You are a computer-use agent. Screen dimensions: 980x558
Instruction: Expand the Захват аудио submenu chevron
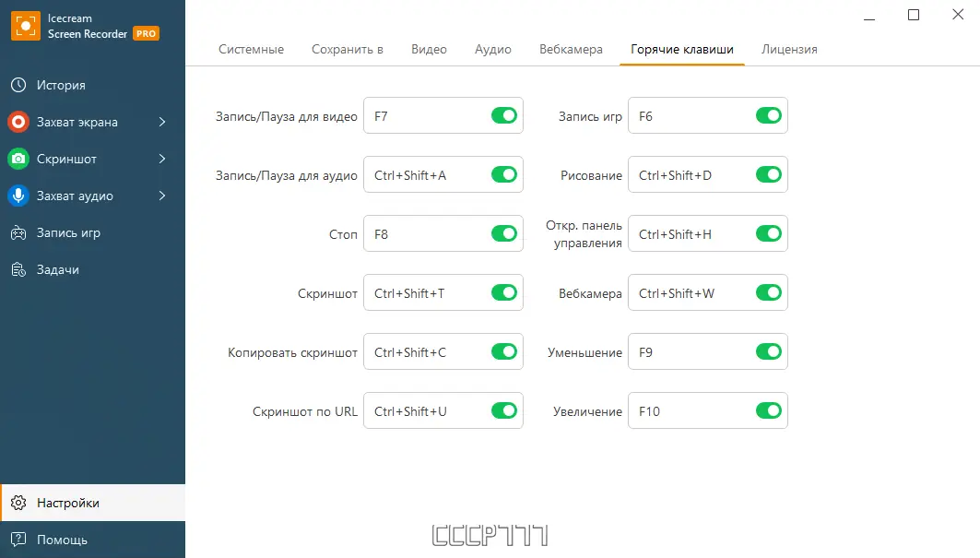click(x=162, y=196)
